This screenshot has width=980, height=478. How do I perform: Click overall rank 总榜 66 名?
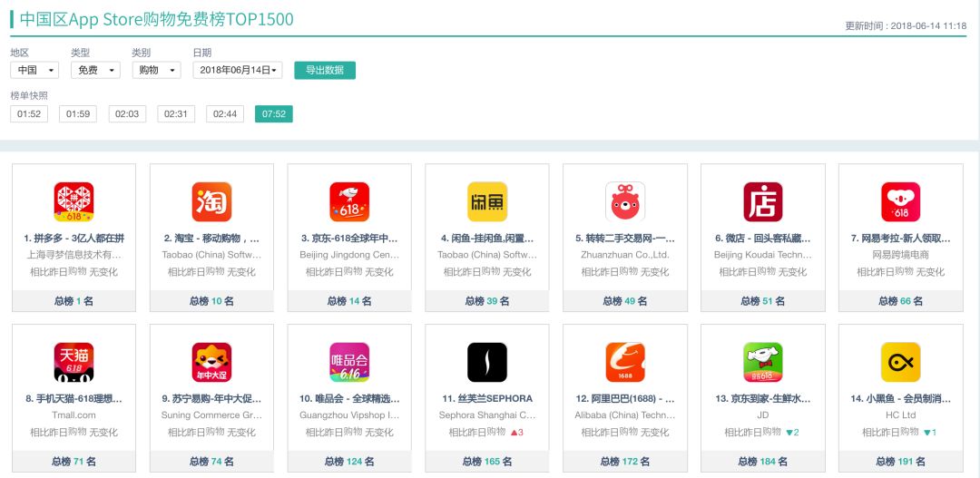[901, 301]
